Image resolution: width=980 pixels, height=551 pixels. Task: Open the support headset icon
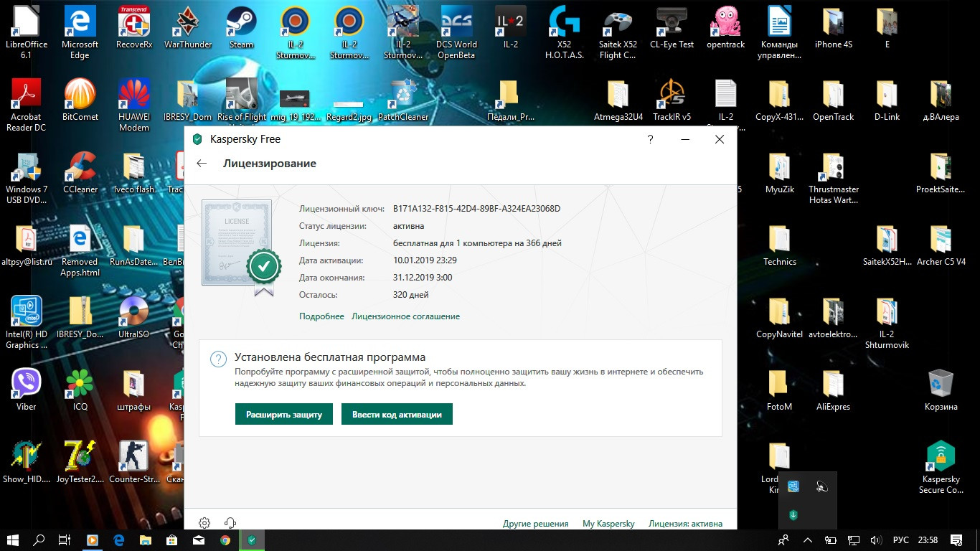230,523
